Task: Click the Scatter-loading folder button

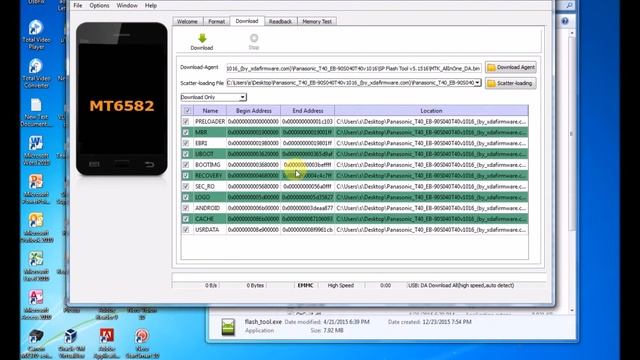Action: click(511, 83)
